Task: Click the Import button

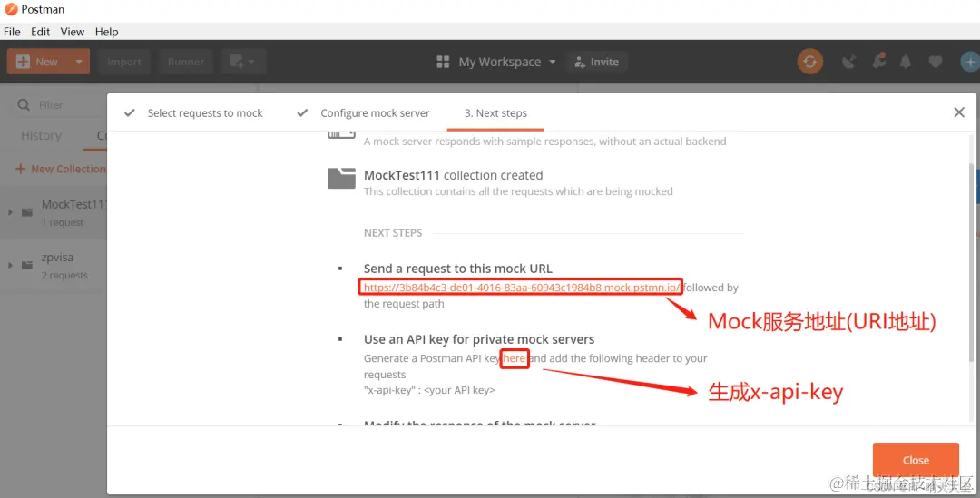Action: [123, 62]
